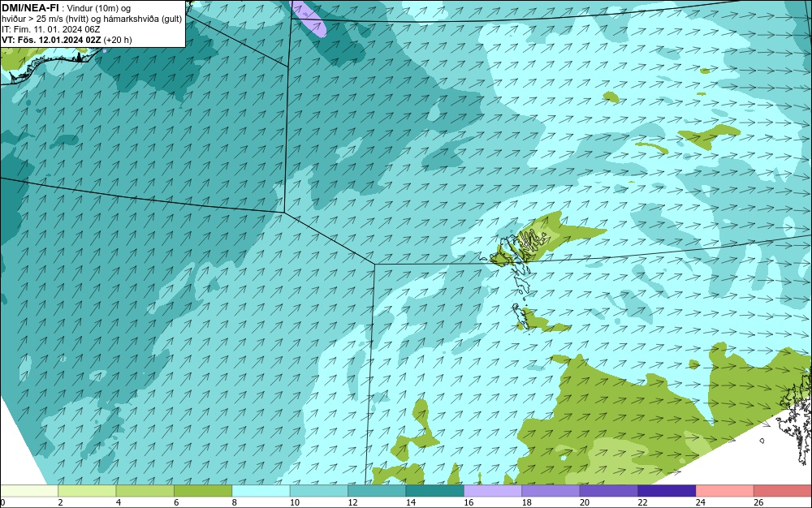Screen dimensions: 812x508
Task: Choose the olive 6–8 m/s legend swatch
Action: [203, 491]
